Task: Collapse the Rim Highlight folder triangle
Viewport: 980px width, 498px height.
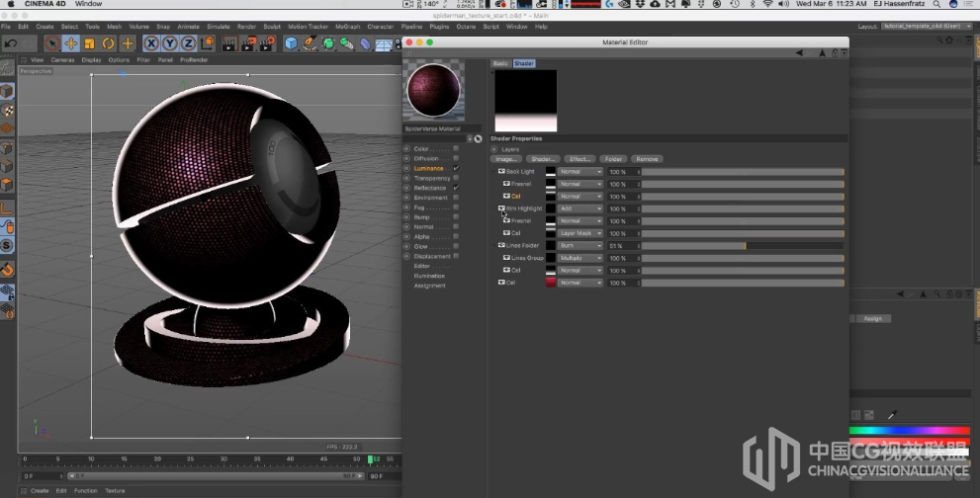Action: click(494, 208)
